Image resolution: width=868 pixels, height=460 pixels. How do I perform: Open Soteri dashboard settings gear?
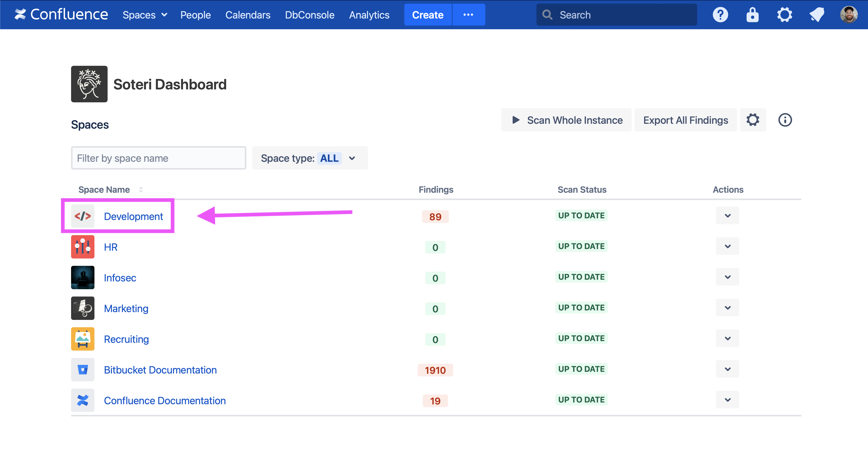click(x=752, y=120)
